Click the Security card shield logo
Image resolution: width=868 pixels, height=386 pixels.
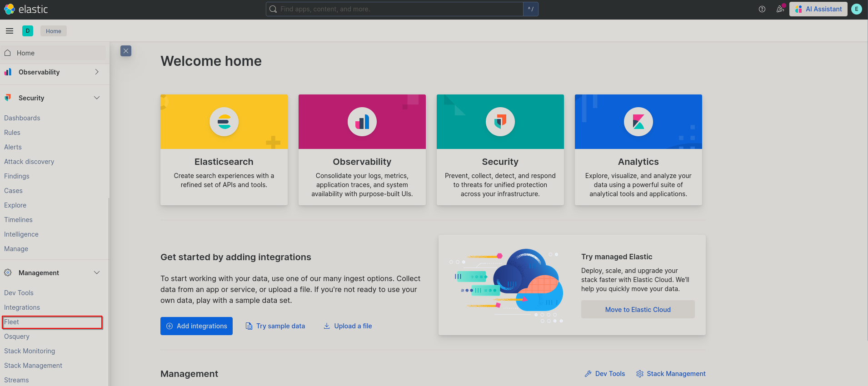pyautogui.click(x=500, y=122)
